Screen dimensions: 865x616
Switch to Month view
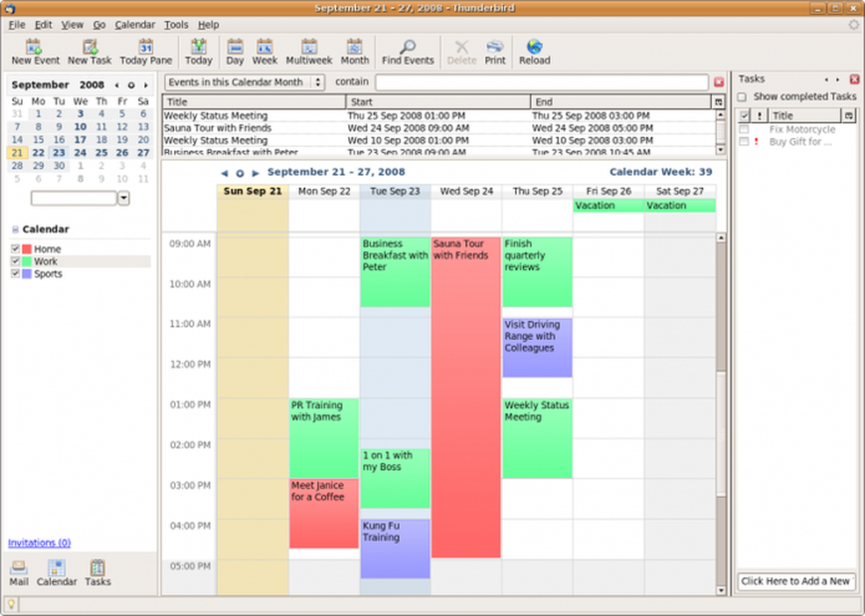tap(354, 50)
